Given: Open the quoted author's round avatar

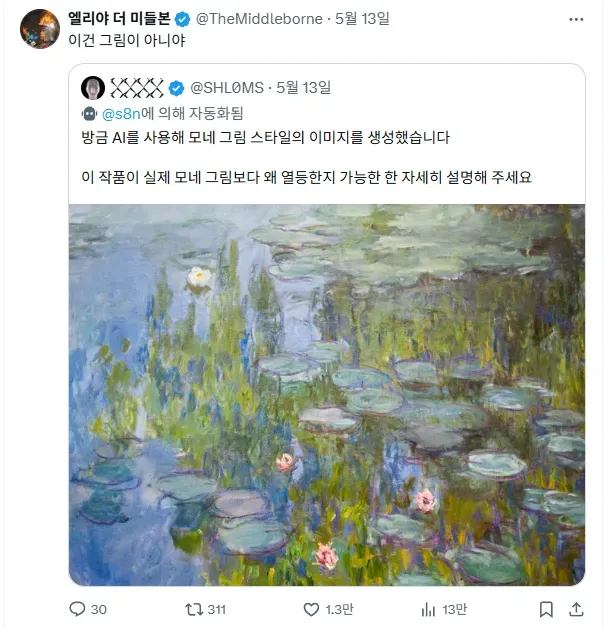Looking at the screenshot, I should tap(93, 88).
